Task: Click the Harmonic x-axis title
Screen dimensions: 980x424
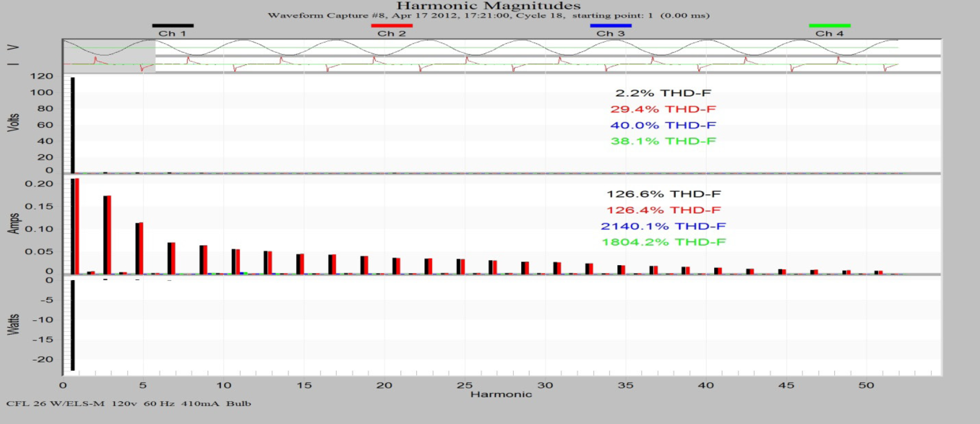Action: point(501,394)
